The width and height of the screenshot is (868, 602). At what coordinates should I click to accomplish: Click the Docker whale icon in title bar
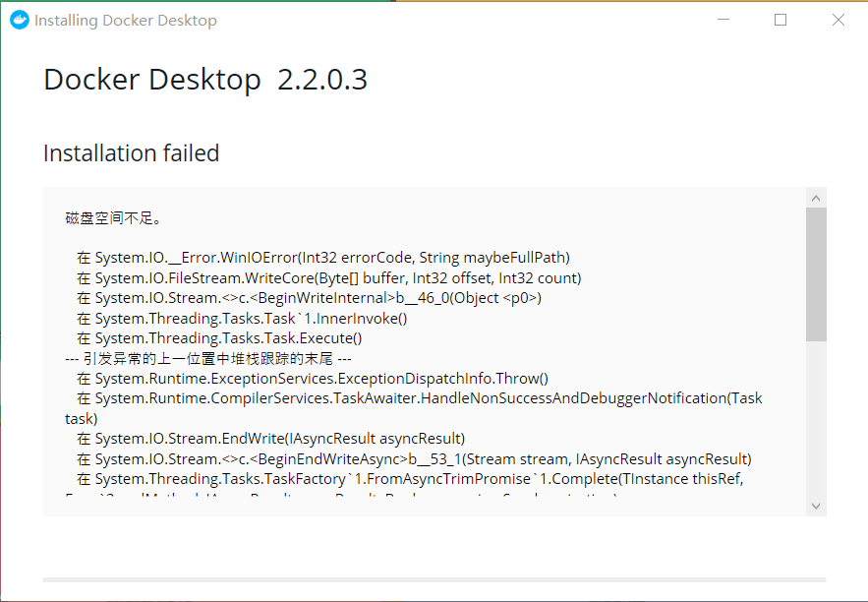pos(20,20)
